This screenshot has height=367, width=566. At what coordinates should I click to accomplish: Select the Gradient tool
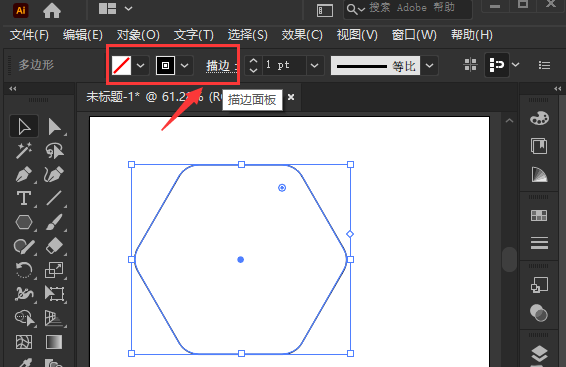54,342
